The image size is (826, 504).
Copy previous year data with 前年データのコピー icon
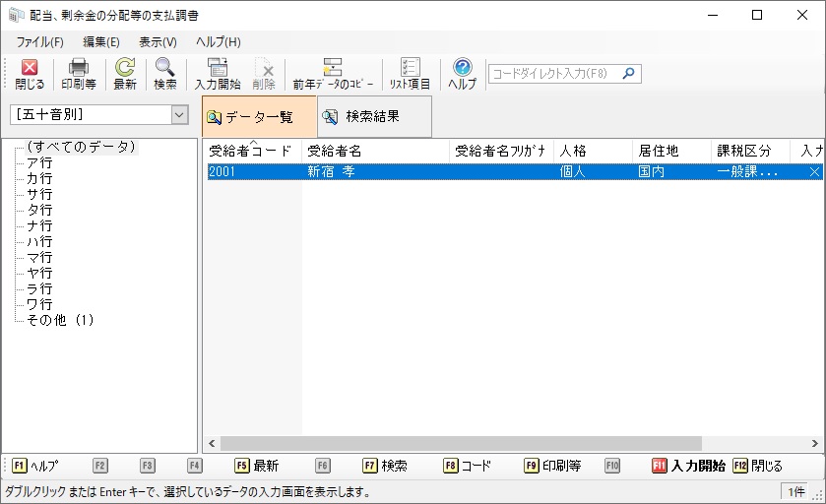(333, 74)
